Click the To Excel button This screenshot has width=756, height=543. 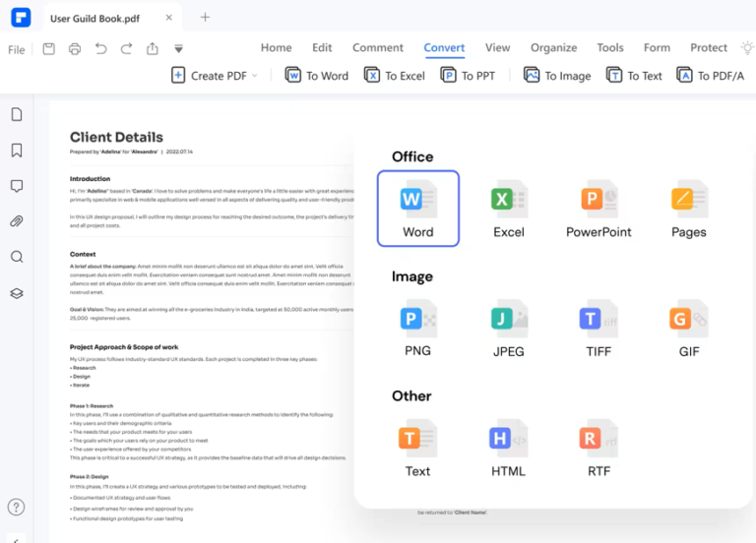[395, 76]
